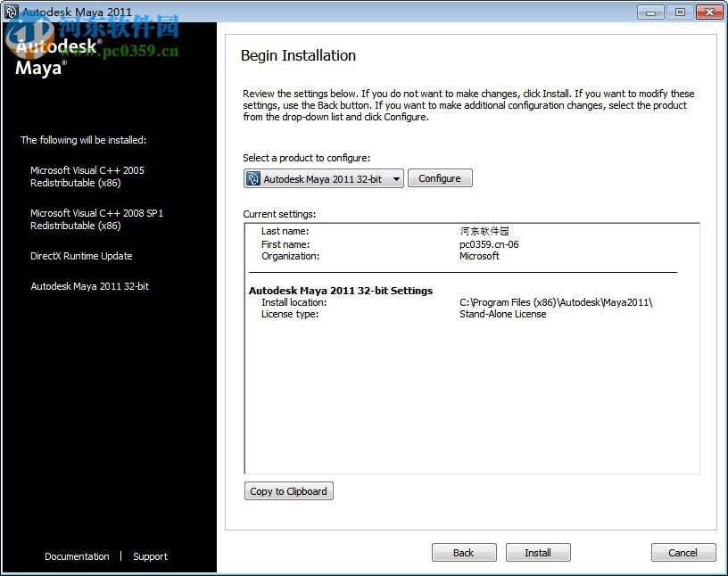The image size is (728, 576).
Task: Click the 'Organization:' label
Action: [290, 256]
